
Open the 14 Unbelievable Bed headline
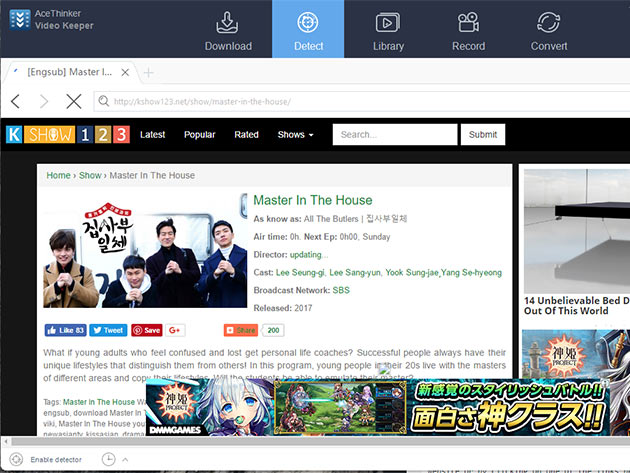point(577,305)
